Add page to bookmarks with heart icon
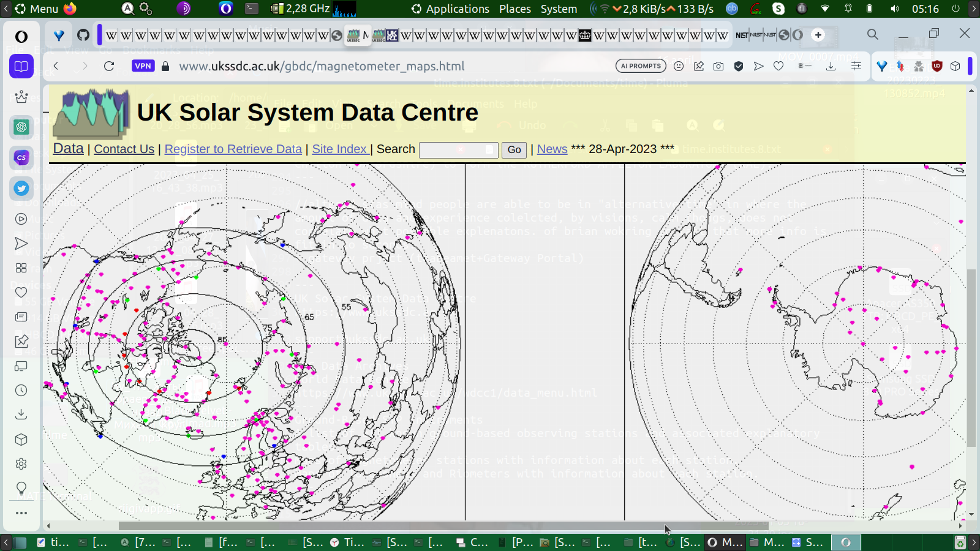 click(x=778, y=66)
